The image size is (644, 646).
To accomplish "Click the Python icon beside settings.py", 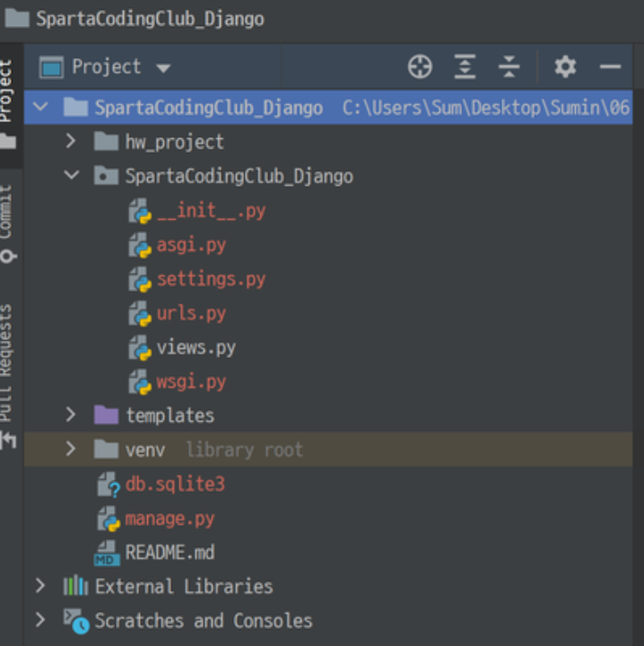I will tap(140, 280).
